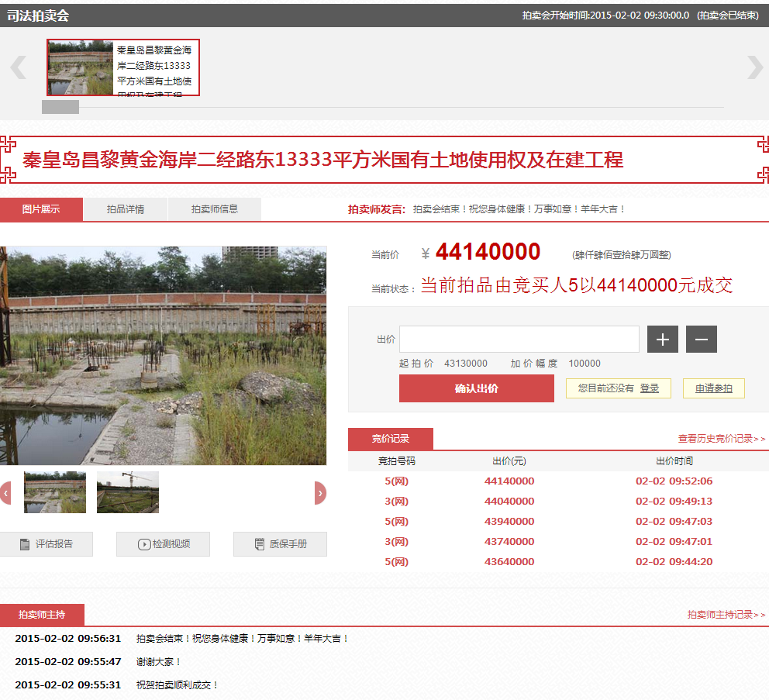Click the 申请参拍 apply to bid link
Screen dimensions: 769x700
coord(713,388)
